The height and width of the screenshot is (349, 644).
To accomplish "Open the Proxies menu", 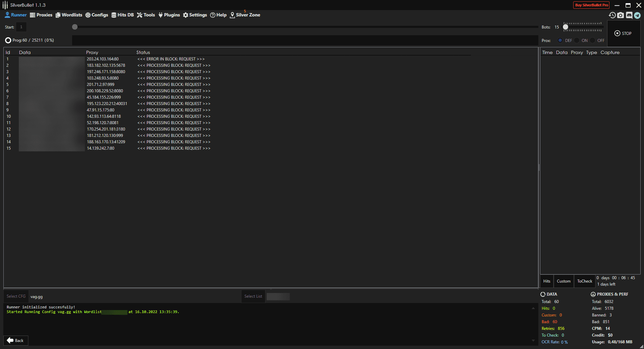I will (x=41, y=15).
